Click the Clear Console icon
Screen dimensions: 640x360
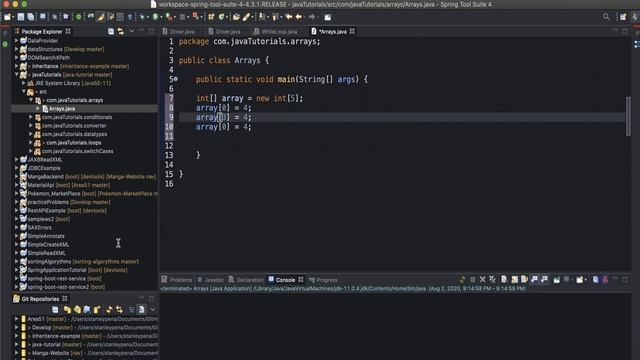(504, 280)
